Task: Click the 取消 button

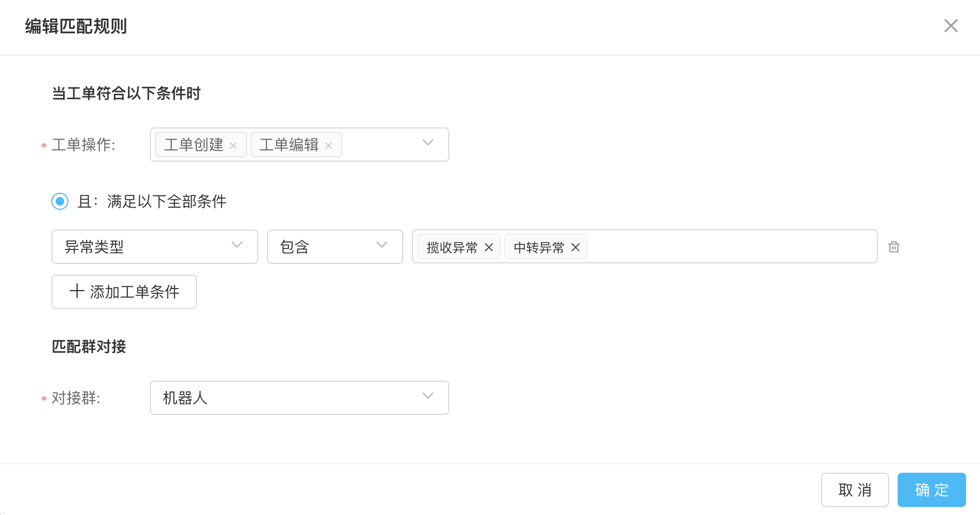Action: (855, 490)
